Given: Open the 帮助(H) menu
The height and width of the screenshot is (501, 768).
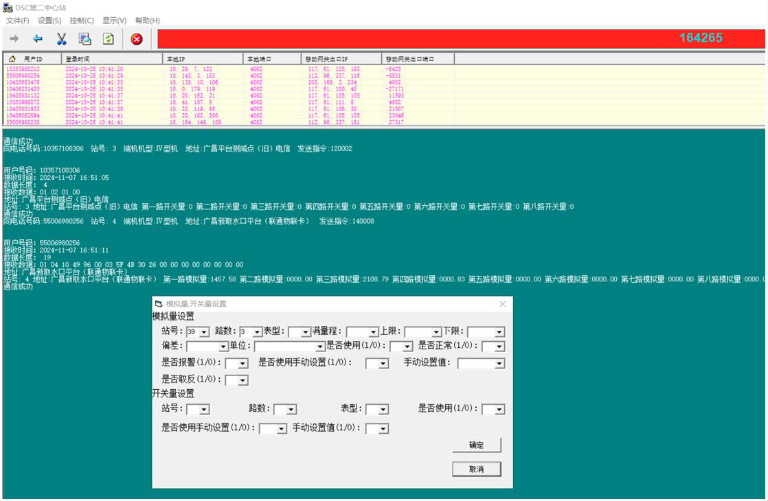Looking at the screenshot, I should pyautogui.click(x=147, y=21).
